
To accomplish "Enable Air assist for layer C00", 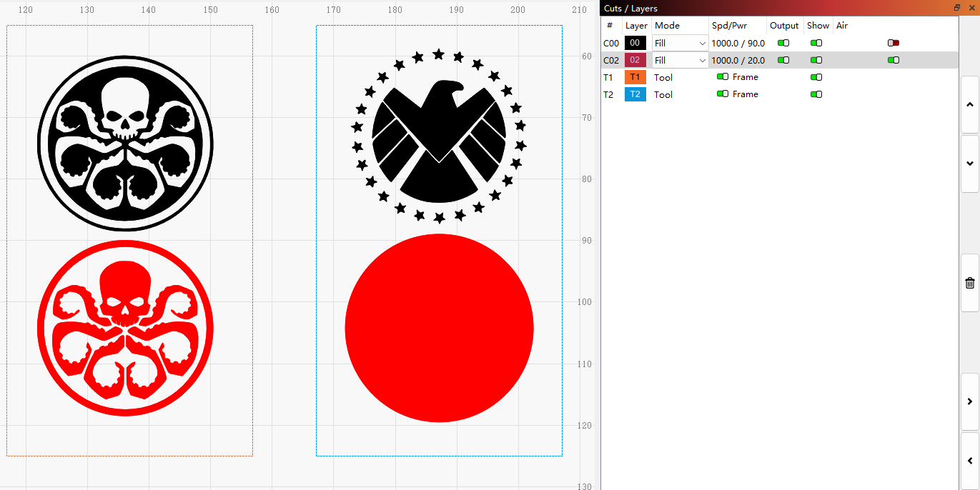I will [894, 43].
